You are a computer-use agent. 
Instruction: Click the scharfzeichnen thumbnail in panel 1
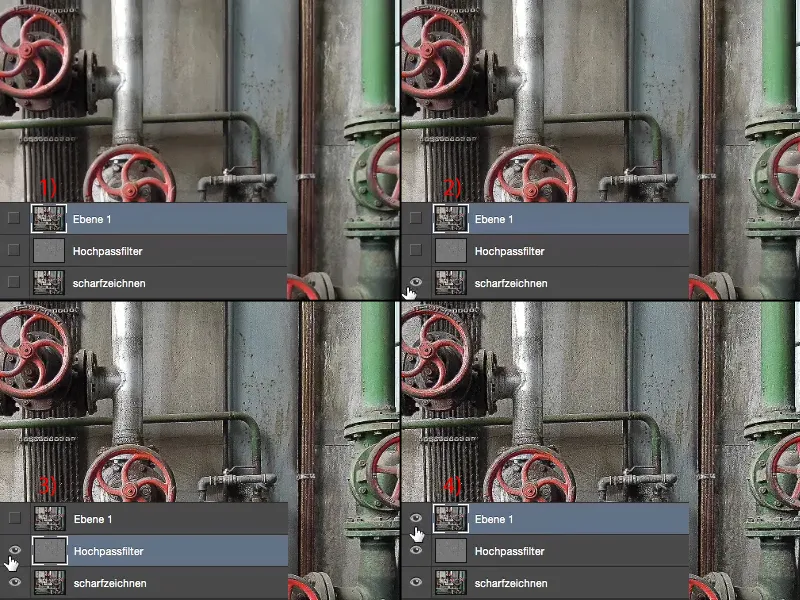click(49, 283)
